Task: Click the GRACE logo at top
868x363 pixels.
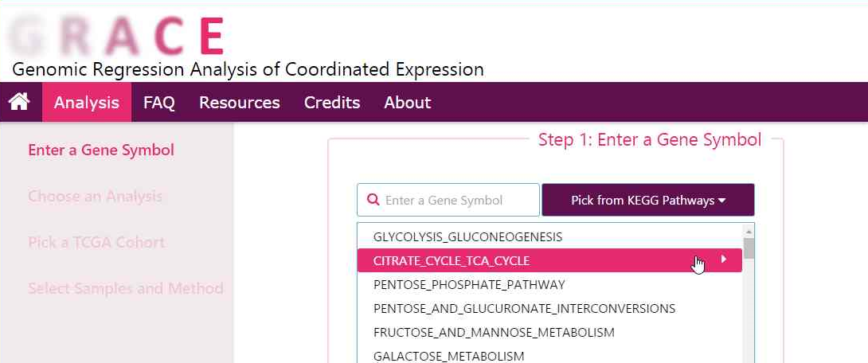Action: tap(116, 35)
